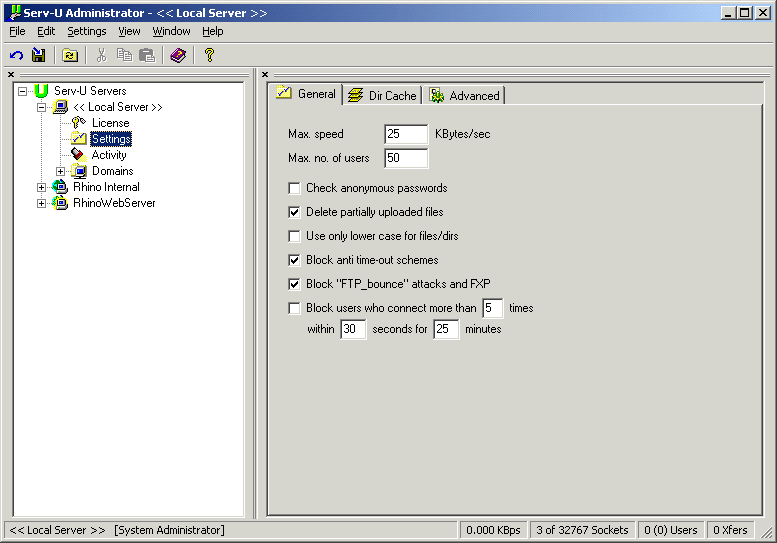Switch to the Dir Cache tab
The height and width of the screenshot is (543, 777).
pos(383,96)
